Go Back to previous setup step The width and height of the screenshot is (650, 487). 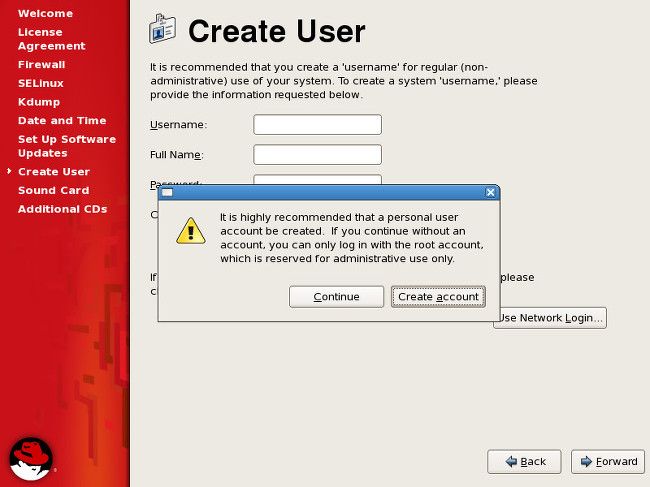[x=524, y=461]
